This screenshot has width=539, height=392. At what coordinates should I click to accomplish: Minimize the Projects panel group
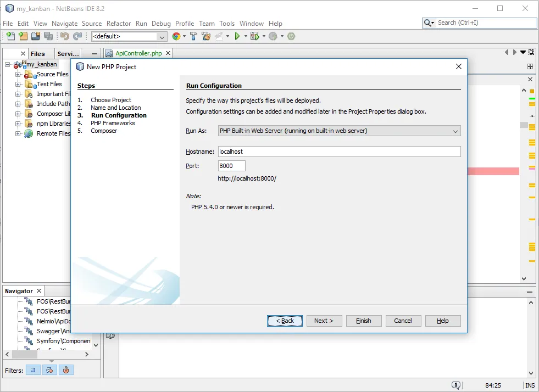point(94,54)
